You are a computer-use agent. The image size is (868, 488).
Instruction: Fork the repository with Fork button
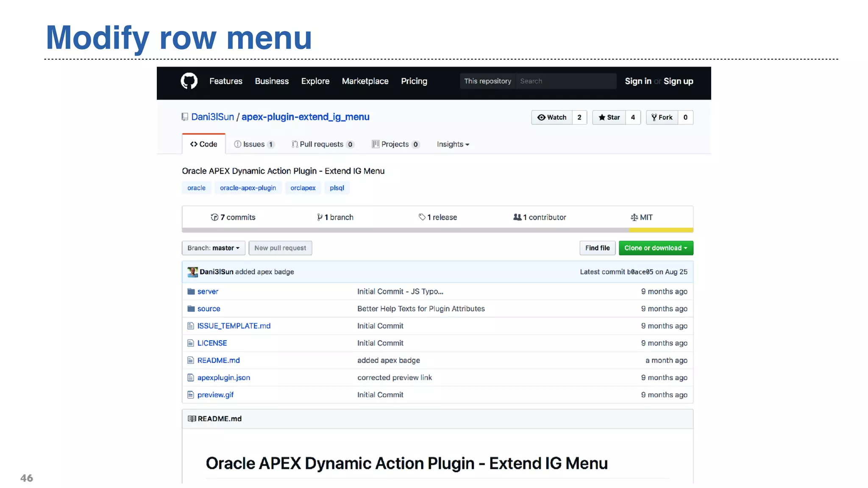point(662,117)
